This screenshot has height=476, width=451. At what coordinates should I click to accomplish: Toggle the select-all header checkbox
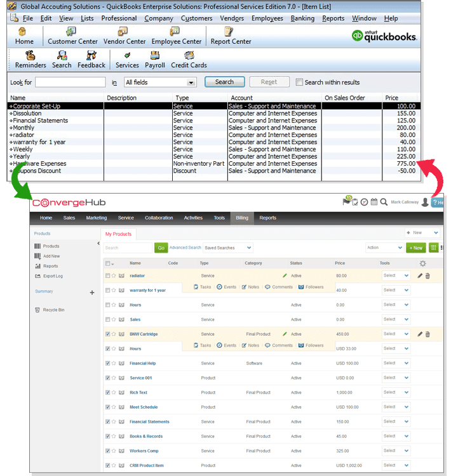(107, 263)
